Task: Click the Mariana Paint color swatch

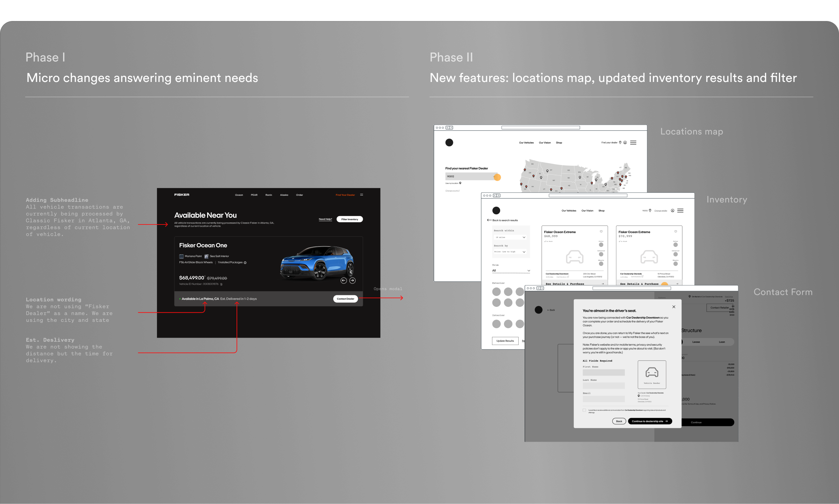Action: [x=182, y=256]
